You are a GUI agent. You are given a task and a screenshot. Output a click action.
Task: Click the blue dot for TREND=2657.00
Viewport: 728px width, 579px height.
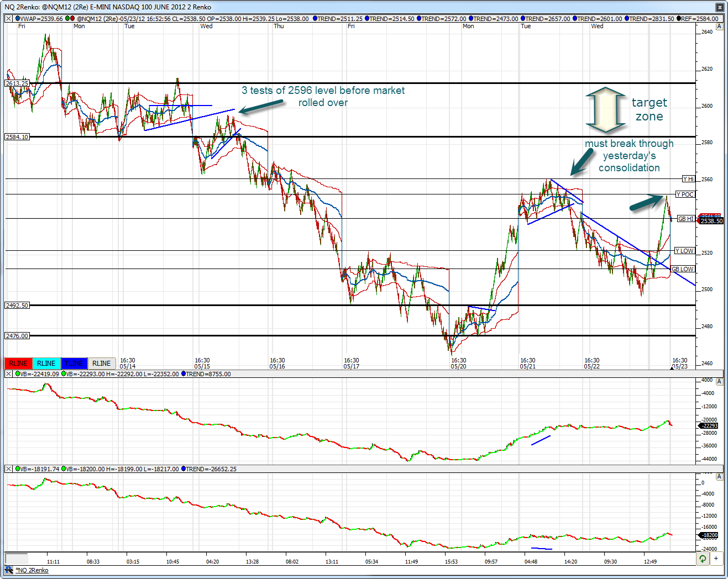523,19
